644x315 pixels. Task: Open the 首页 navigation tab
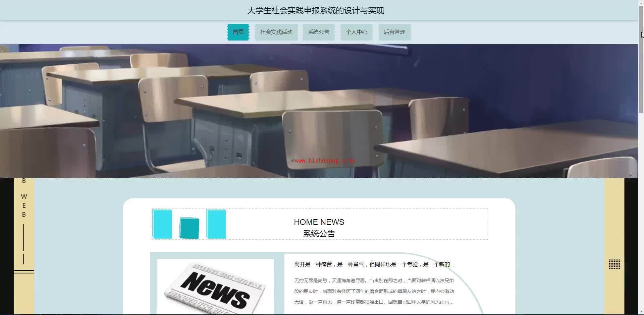pos(238,32)
